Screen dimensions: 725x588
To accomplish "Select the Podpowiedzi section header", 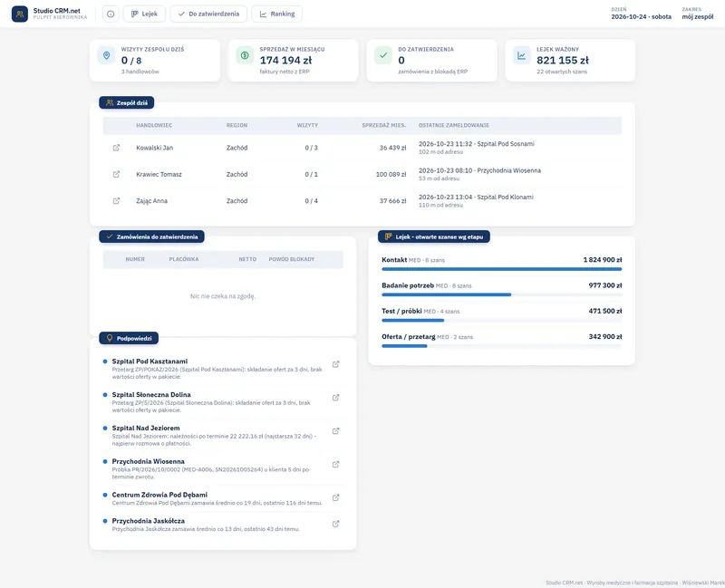I will click(129, 338).
